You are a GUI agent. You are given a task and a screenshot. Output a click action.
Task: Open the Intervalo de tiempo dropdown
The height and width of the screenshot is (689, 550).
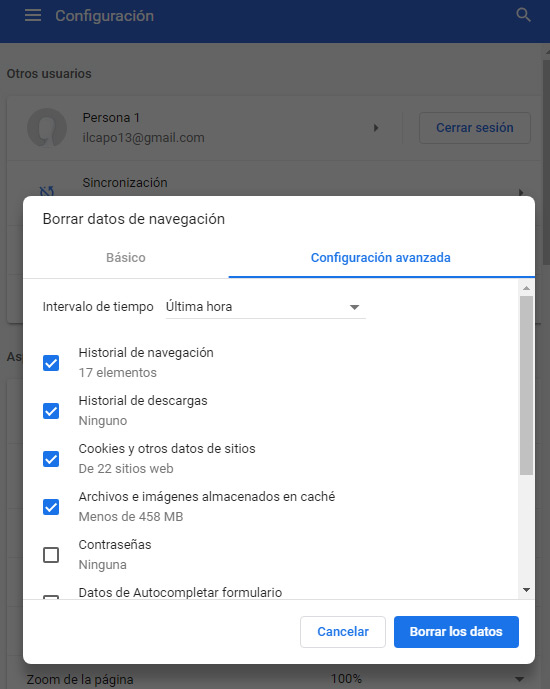(265, 307)
